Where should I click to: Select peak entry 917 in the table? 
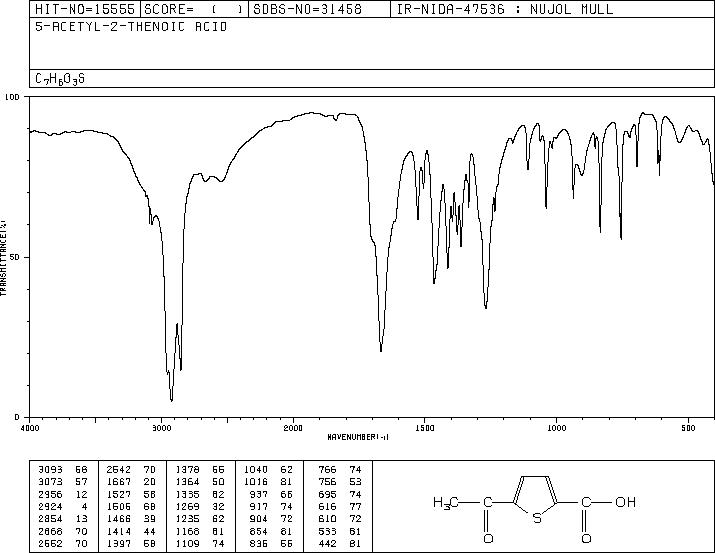259,506
